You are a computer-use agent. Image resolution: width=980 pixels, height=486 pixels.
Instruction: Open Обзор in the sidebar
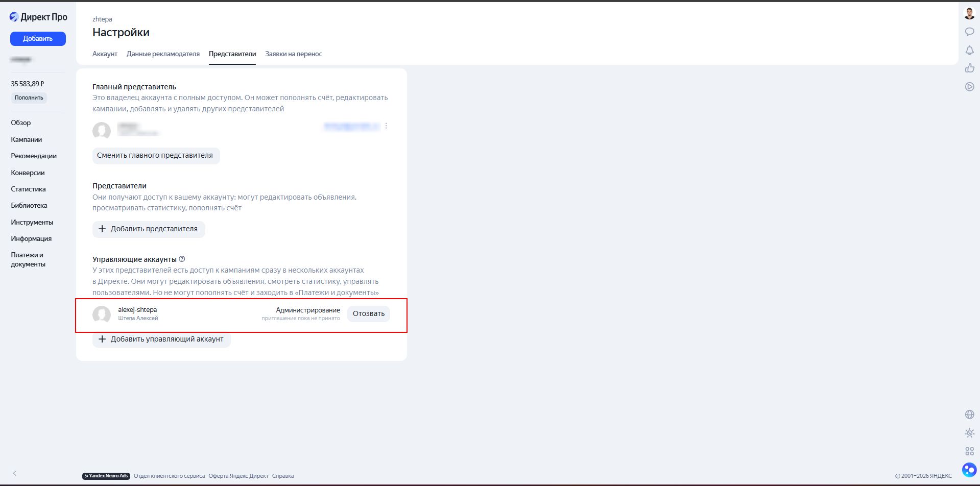21,123
